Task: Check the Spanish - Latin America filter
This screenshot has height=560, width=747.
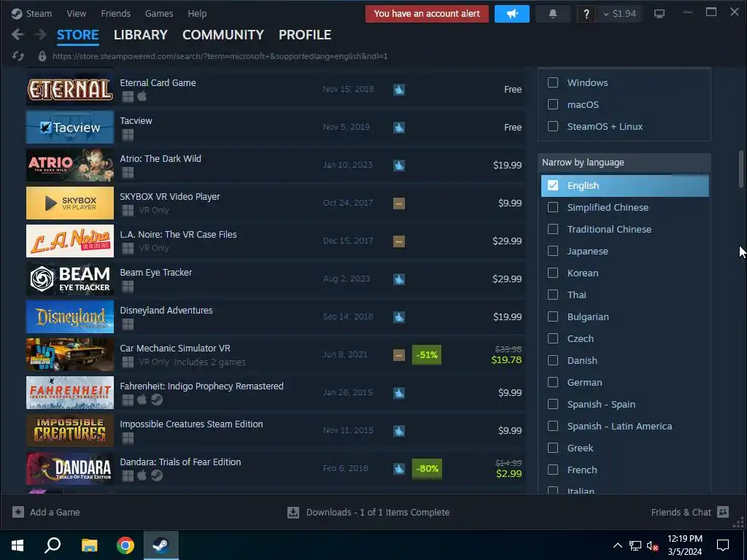Action: pos(553,426)
